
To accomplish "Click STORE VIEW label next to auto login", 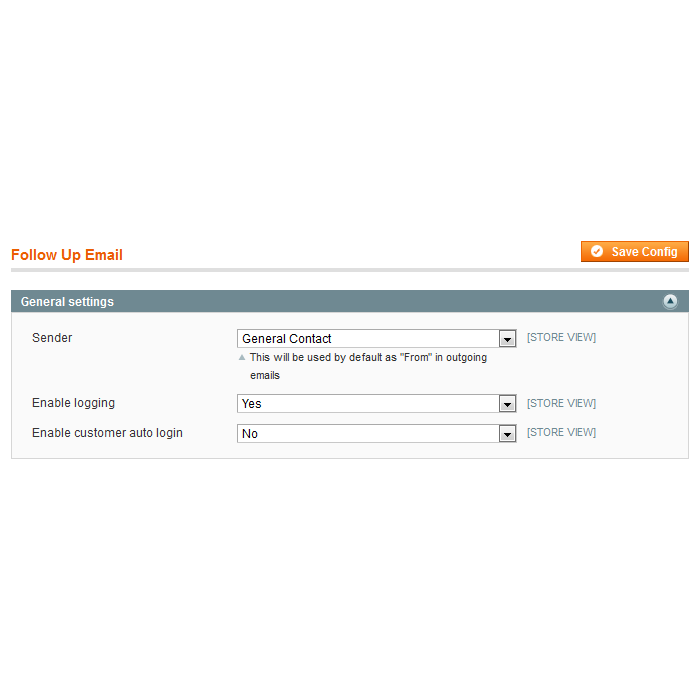I will (x=561, y=433).
